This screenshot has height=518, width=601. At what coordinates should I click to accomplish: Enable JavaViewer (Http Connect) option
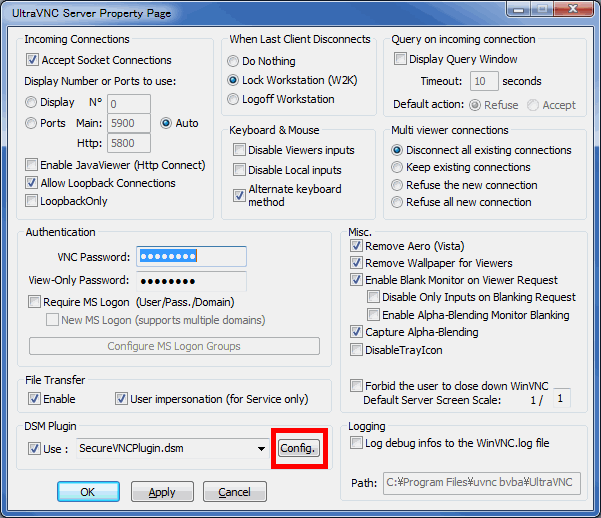[33, 164]
